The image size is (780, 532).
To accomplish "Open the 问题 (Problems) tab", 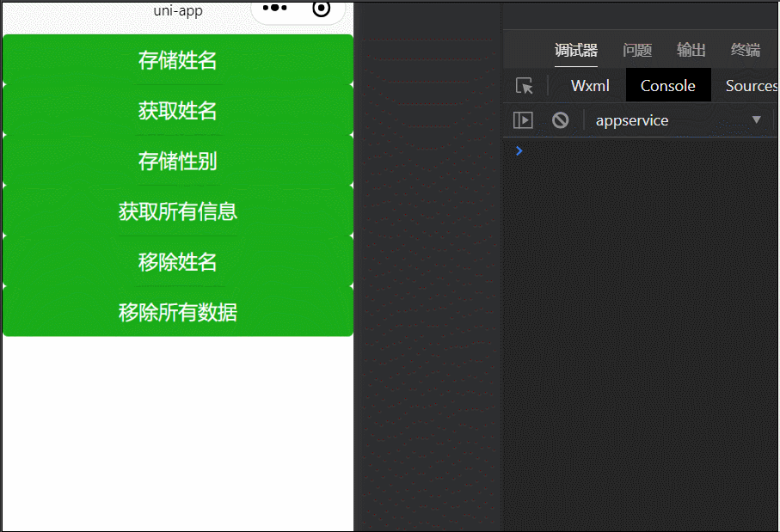I will pyautogui.click(x=637, y=50).
